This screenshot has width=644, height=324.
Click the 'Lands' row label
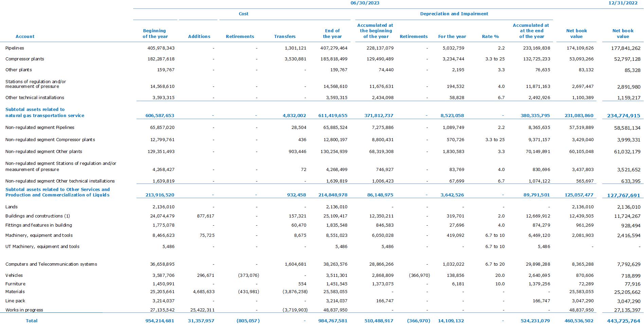(12, 207)
